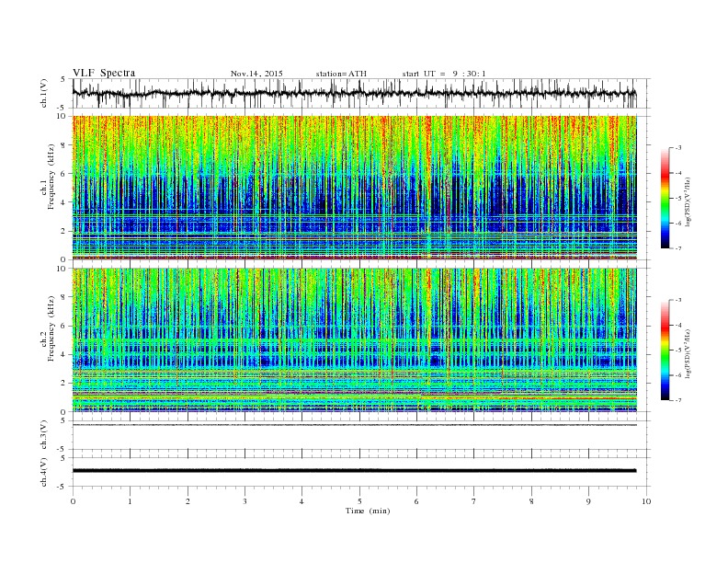728x563 pixels.
Task: Click the ch.2 spectrogram color bar
Action: coord(665,350)
